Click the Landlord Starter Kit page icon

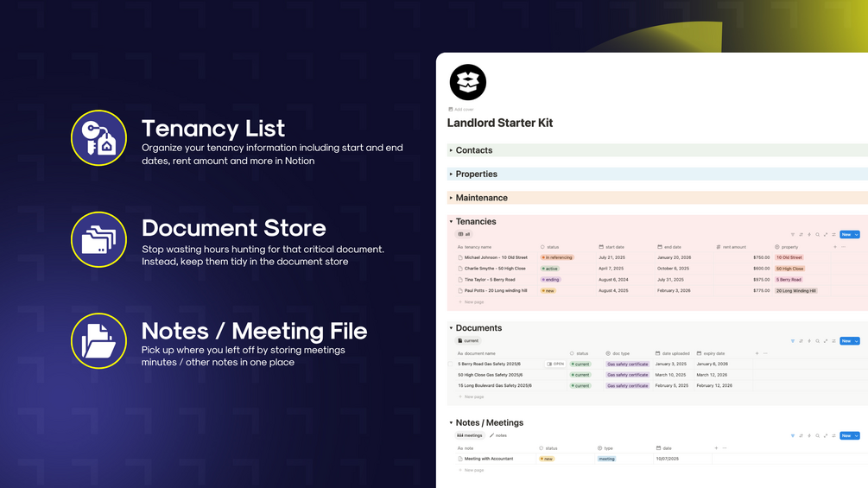468,82
